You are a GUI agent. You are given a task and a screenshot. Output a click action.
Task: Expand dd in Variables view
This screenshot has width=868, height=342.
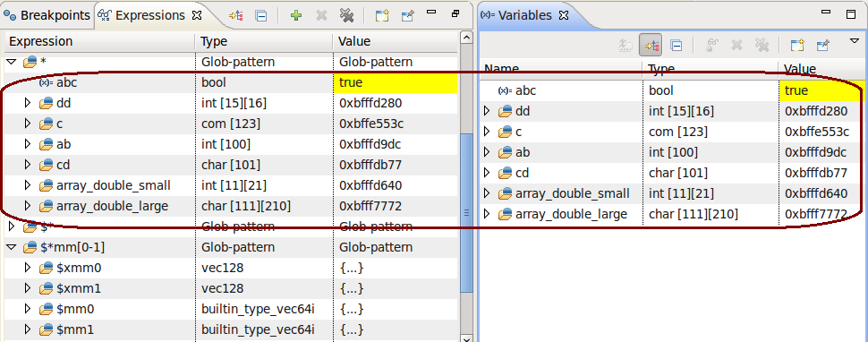[x=487, y=111]
